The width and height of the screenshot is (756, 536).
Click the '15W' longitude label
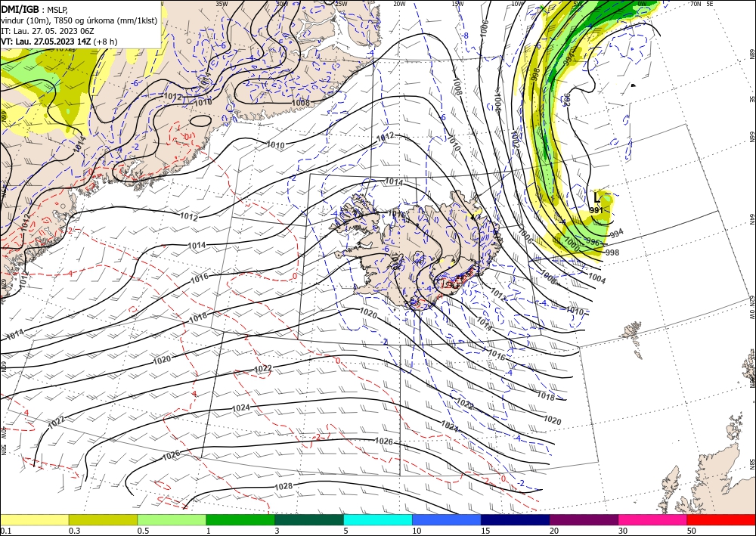coord(457,4)
